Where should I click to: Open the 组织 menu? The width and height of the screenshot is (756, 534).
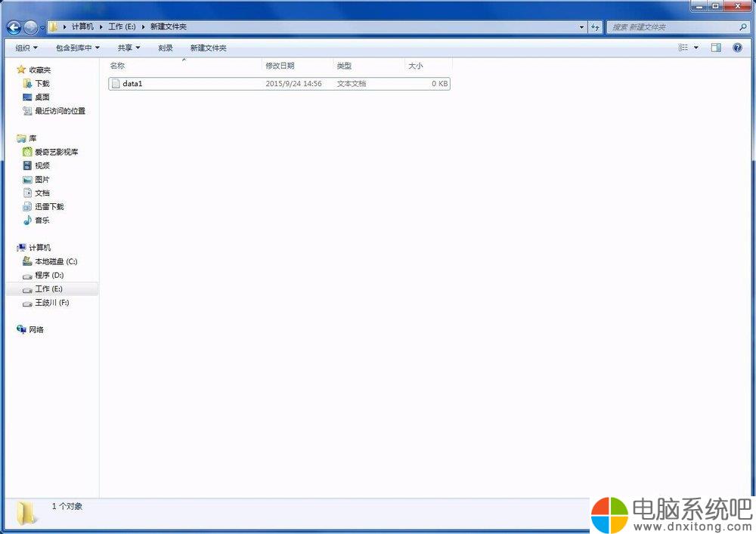pyautogui.click(x=26, y=48)
